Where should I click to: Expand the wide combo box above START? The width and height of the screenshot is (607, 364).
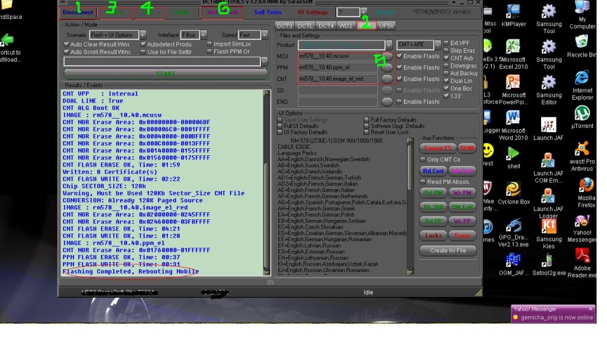click(265, 62)
